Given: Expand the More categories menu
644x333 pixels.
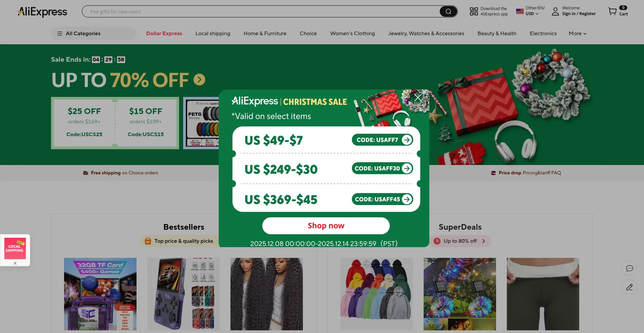Looking at the screenshot, I should [x=578, y=34].
